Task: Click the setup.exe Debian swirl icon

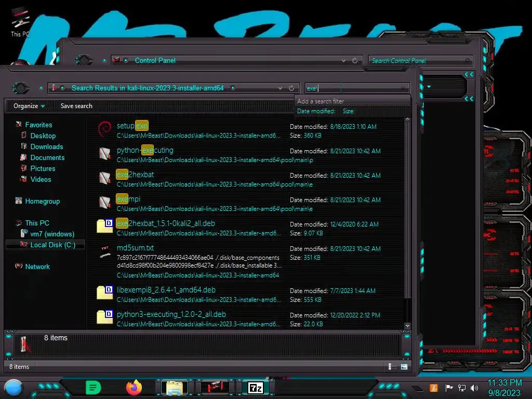Action: (x=104, y=129)
